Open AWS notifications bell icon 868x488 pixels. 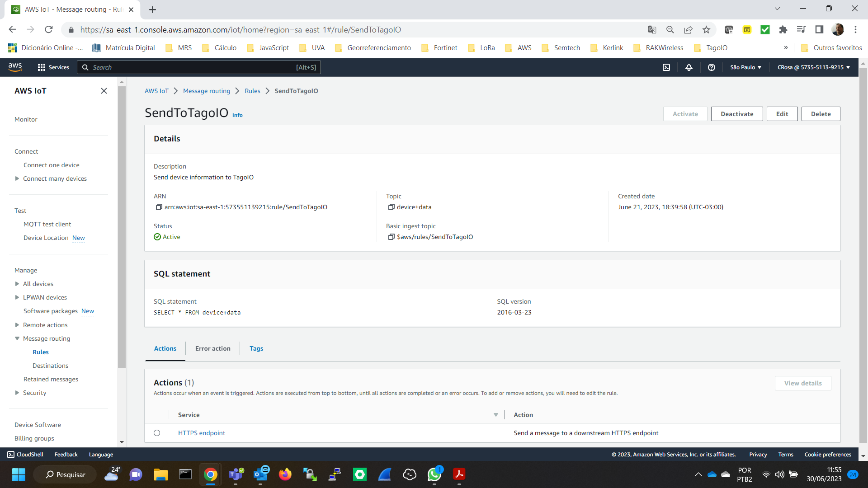coord(689,67)
